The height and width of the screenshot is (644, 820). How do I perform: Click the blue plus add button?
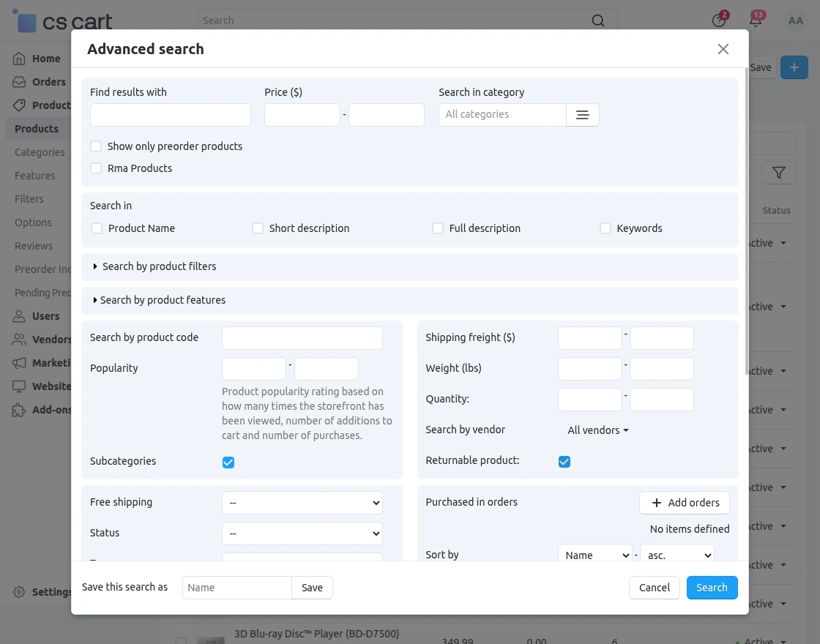pos(794,67)
